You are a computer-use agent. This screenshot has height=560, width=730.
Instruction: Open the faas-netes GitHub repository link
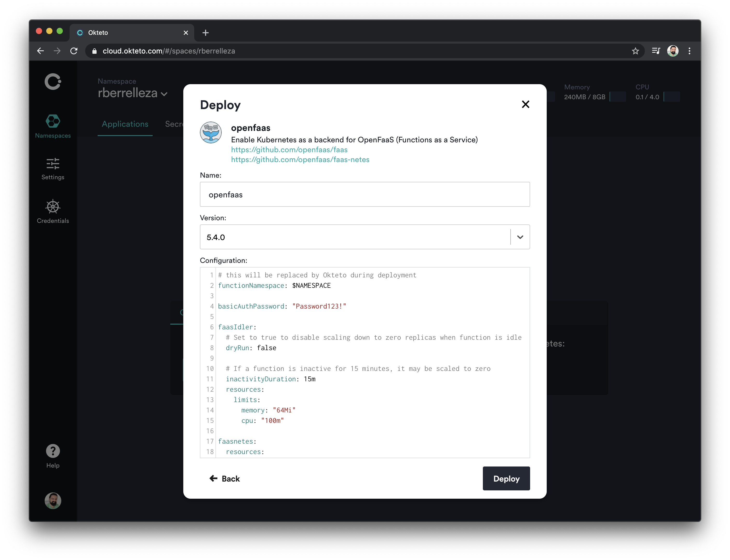(x=300, y=159)
